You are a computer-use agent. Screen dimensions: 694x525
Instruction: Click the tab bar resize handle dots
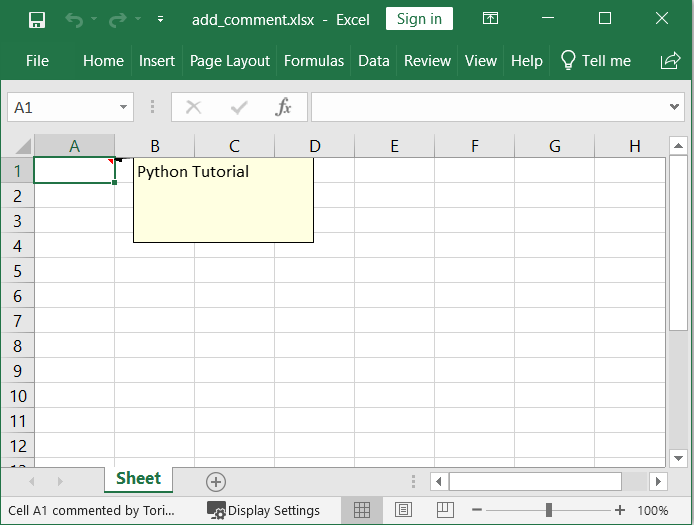point(413,481)
